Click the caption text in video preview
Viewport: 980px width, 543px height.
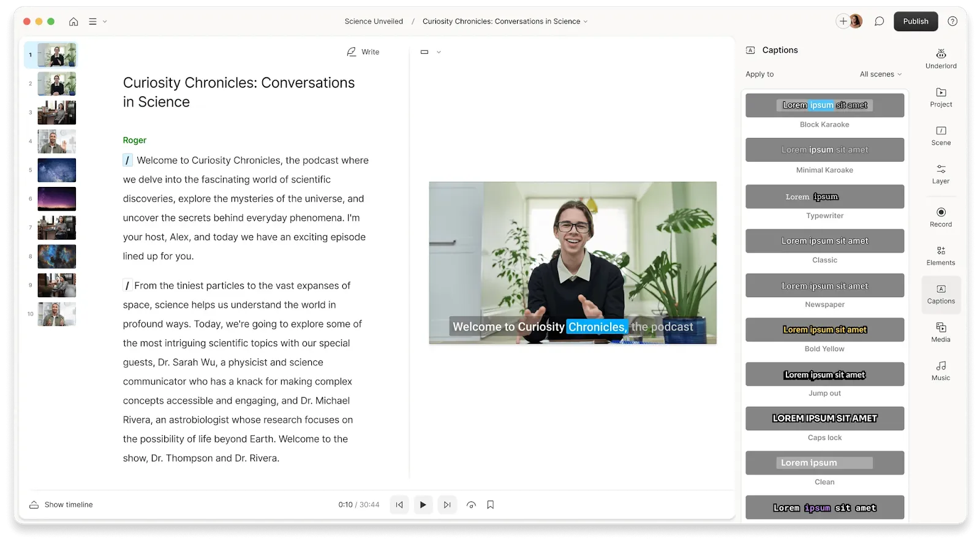point(573,327)
